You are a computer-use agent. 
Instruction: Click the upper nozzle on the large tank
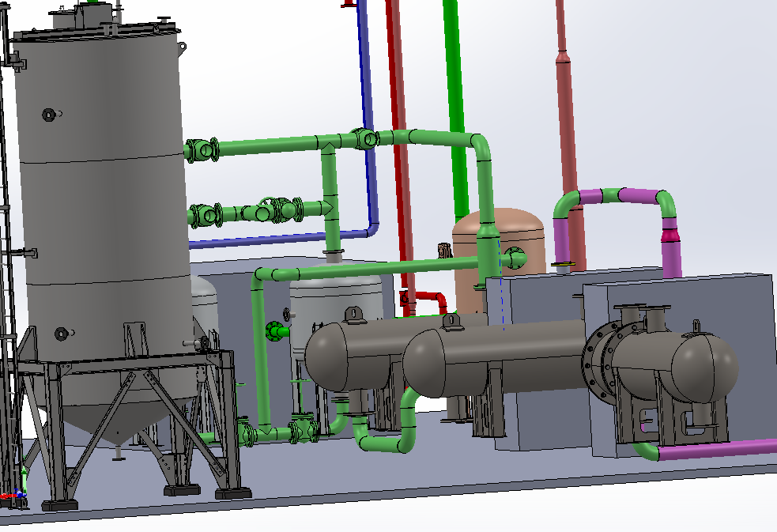coord(50,115)
